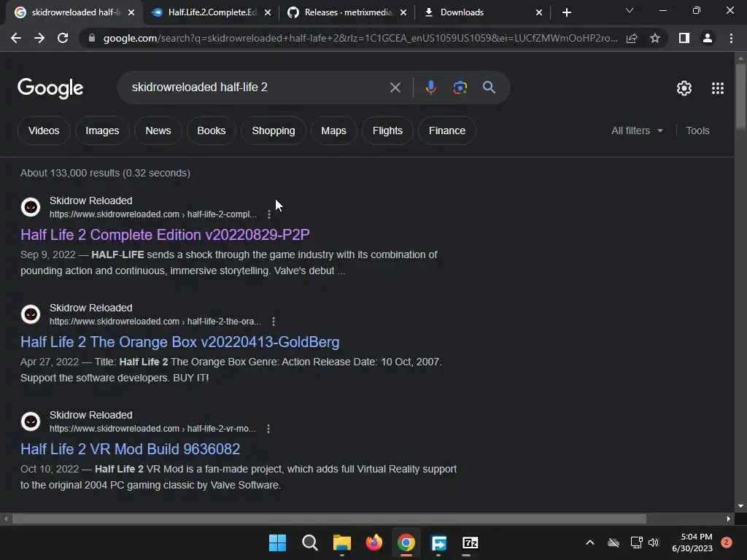This screenshot has height=560, width=747.
Task: Click the horizontal page scrollbar
Action: click(x=329, y=518)
